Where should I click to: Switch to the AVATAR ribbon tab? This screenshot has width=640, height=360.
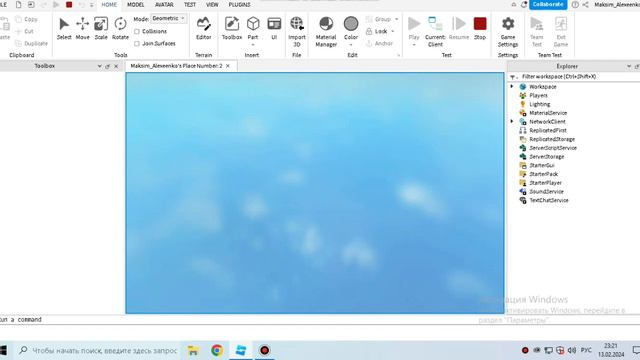[x=164, y=4]
